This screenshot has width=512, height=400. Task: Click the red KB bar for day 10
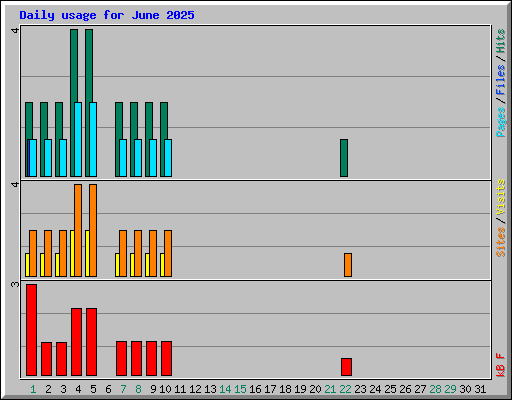(x=167, y=359)
